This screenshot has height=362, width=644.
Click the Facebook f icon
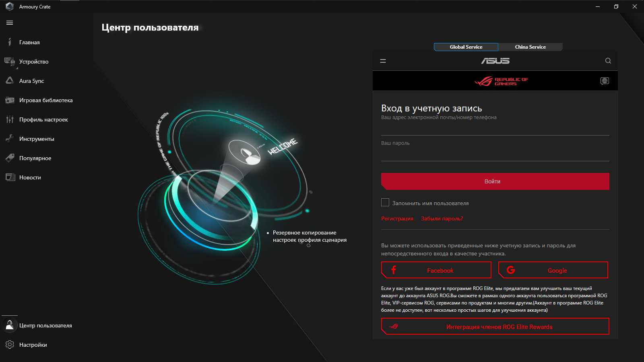click(x=394, y=270)
